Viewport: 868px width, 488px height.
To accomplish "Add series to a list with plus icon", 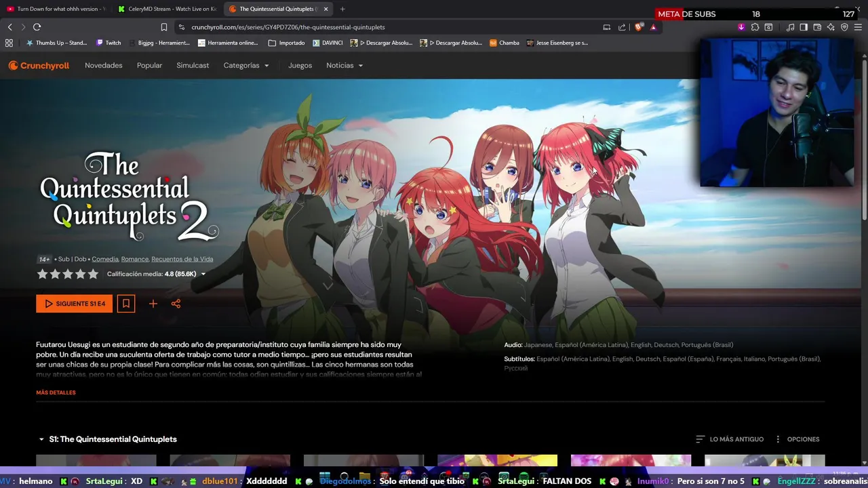I will pyautogui.click(x=153, y=304).
